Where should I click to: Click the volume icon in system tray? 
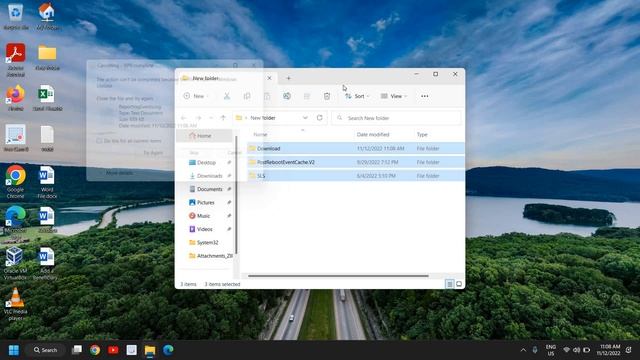[576, 350]
